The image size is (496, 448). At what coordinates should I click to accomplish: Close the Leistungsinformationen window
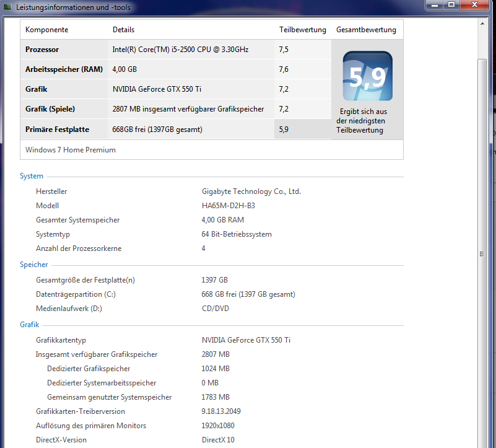[x=474, y=5]
